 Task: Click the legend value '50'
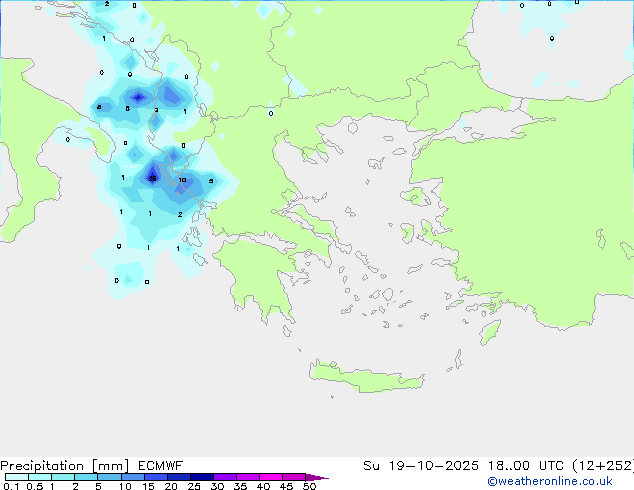point(309,486)
